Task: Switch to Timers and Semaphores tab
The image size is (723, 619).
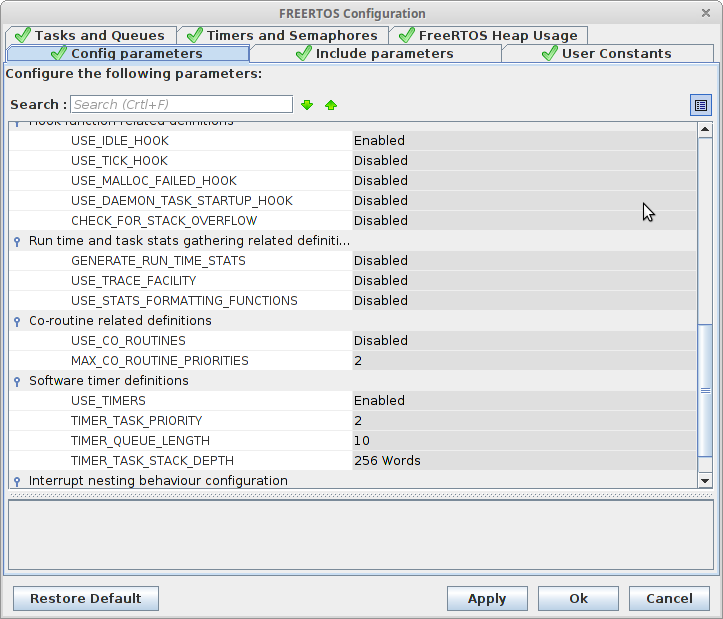Action: pyautogui.click(x=283, y=36)
